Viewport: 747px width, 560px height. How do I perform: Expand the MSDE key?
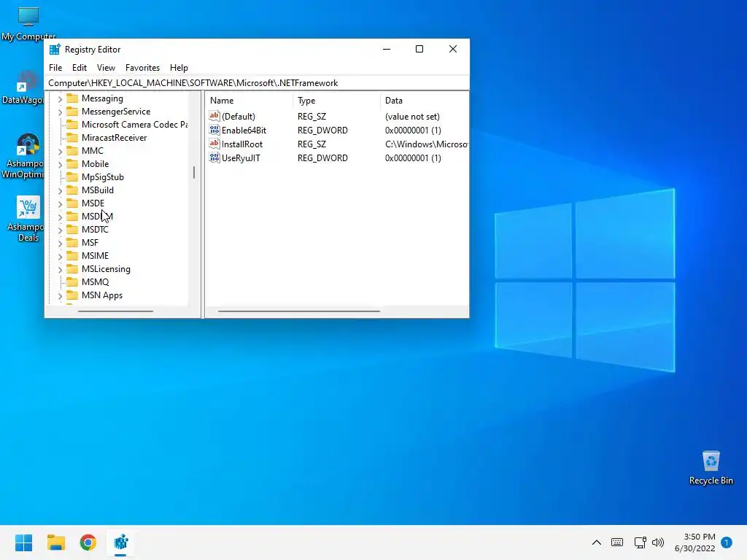[60, 204]
